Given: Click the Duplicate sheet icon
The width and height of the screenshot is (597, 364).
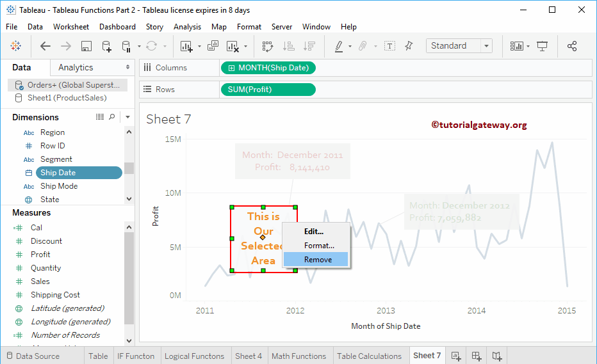Looking at the screenshot, I should point(213,46).
